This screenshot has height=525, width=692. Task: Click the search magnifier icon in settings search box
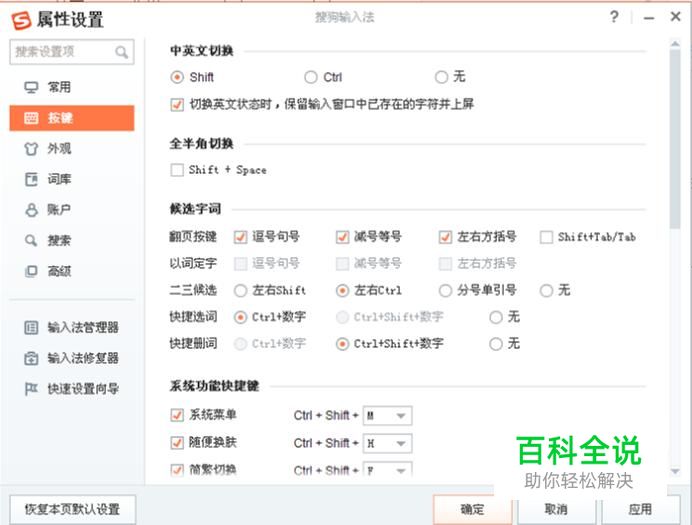click(121, 52)
